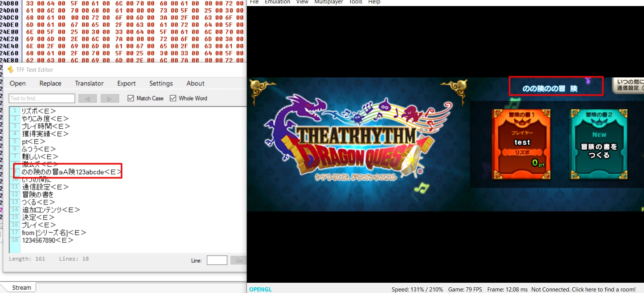Screen dimensions: 644x293
Task: Open the emulator Emulation menu
Action: (277, 2)
